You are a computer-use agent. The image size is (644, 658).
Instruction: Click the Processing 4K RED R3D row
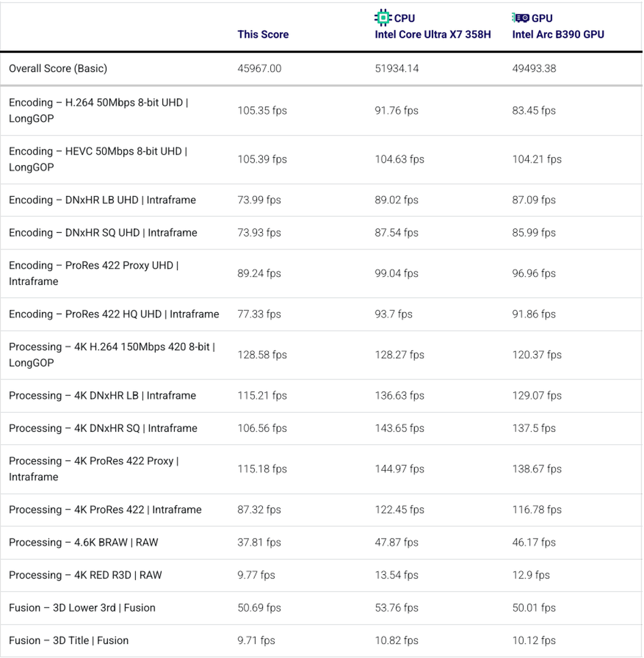click(86, 575)
